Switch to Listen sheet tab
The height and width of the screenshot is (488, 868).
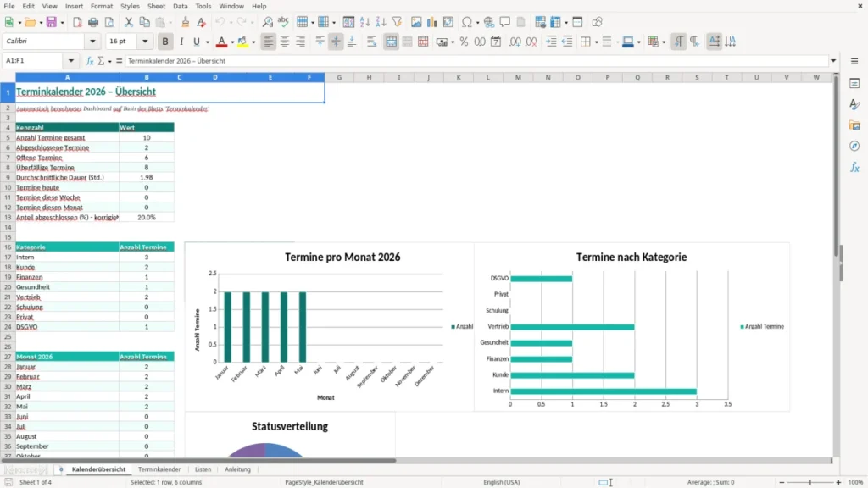click(x=203, y=469)
